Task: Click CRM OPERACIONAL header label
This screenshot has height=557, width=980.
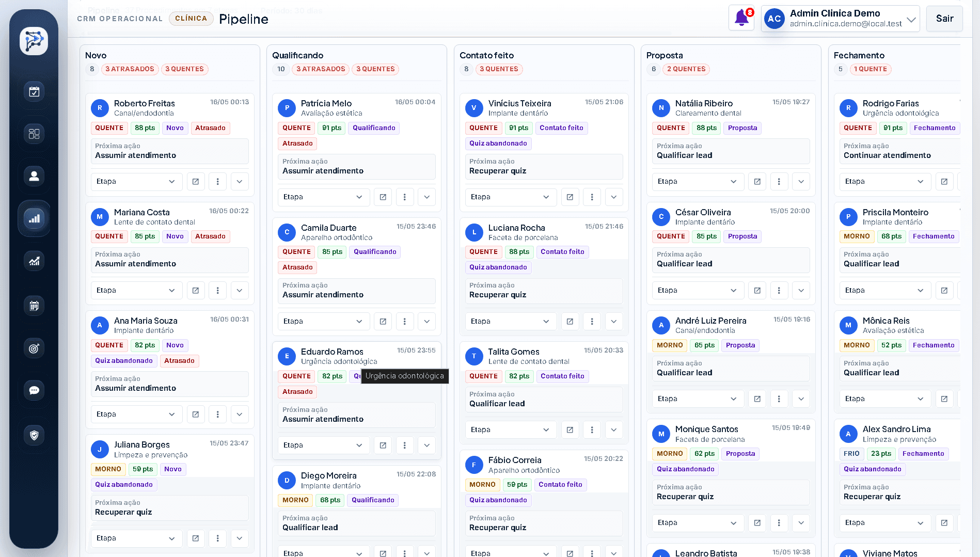Action: point(120,19)
